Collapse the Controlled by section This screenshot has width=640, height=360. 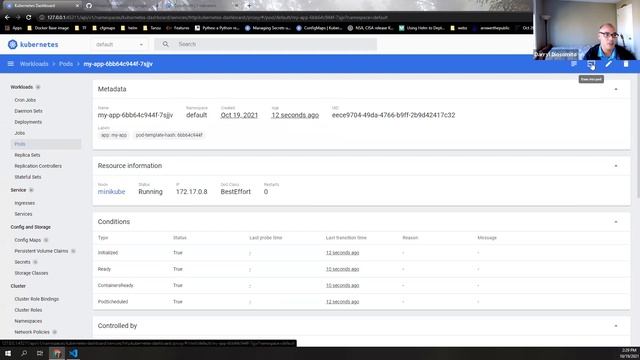[616, 326]
